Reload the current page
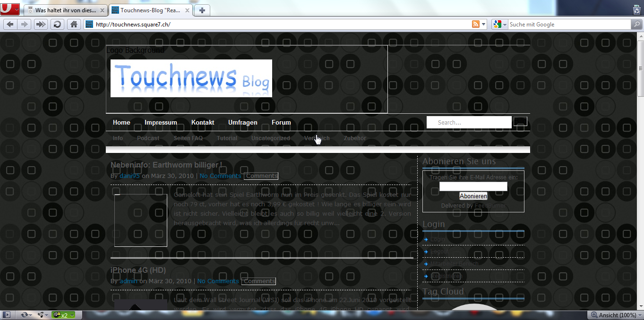 click(x=57, y=25)
